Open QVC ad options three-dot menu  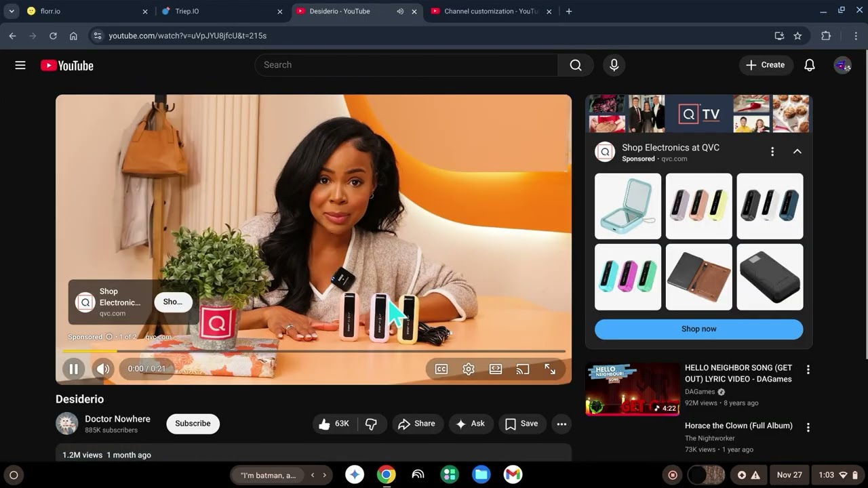click(x=772, y=152)
